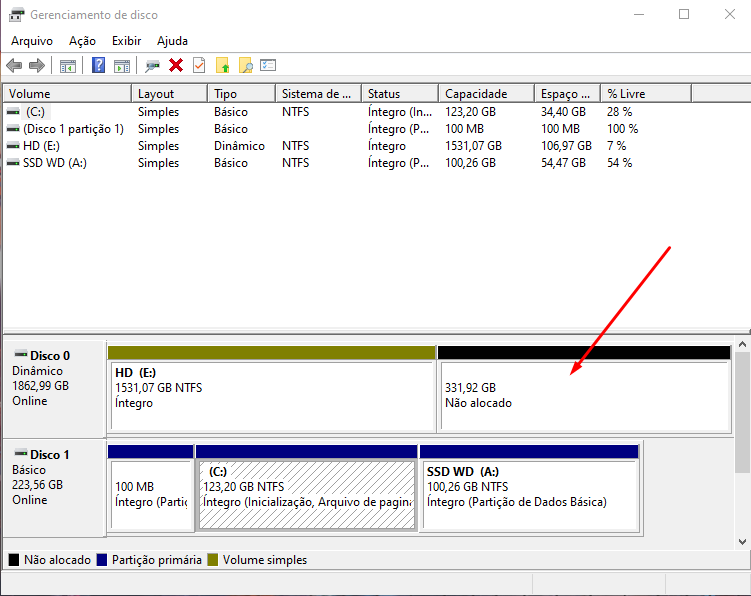This screenshot has height=596, width=751.
Task: Toggle the console tree pane icon
Action: (68, 66)
